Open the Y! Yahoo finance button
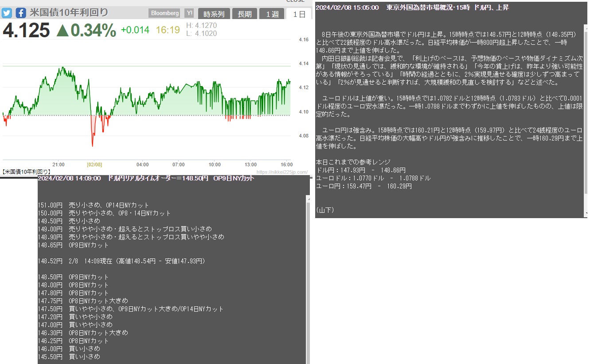The width and height of the screenshot is (590, 364). pos(189,13)
